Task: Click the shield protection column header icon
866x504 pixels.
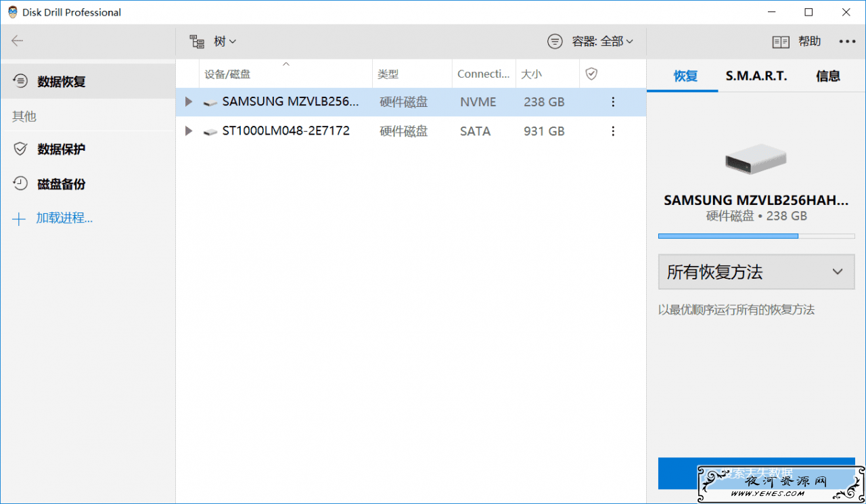Action: (591, 74)
